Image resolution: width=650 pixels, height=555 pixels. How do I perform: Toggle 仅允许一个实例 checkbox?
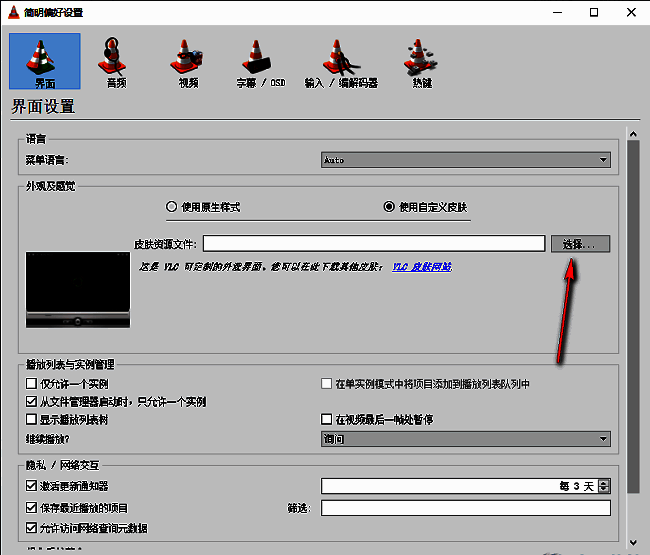[32, 383]
